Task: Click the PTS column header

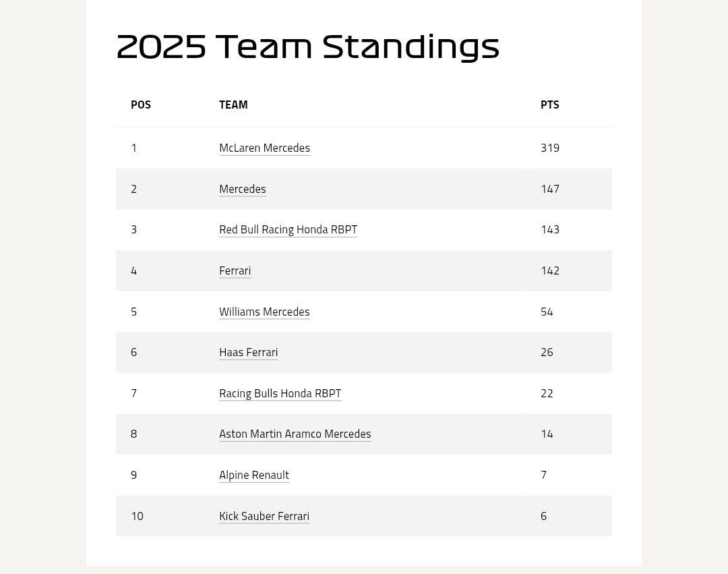Action: click(549, 105)
